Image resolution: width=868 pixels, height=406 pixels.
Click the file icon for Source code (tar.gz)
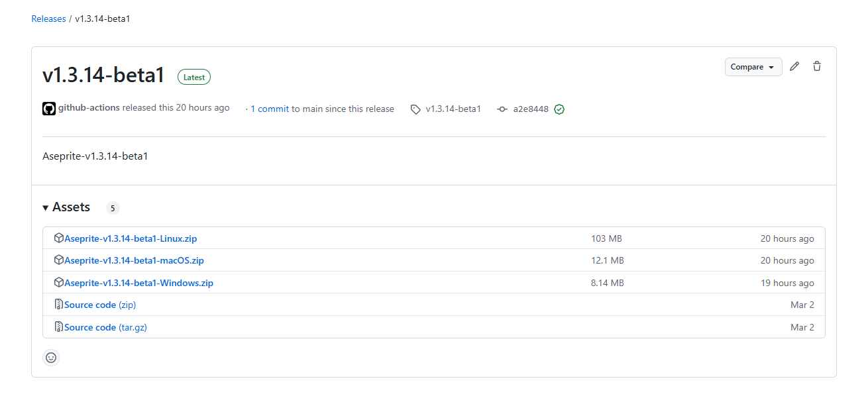[x=59, y=327]
